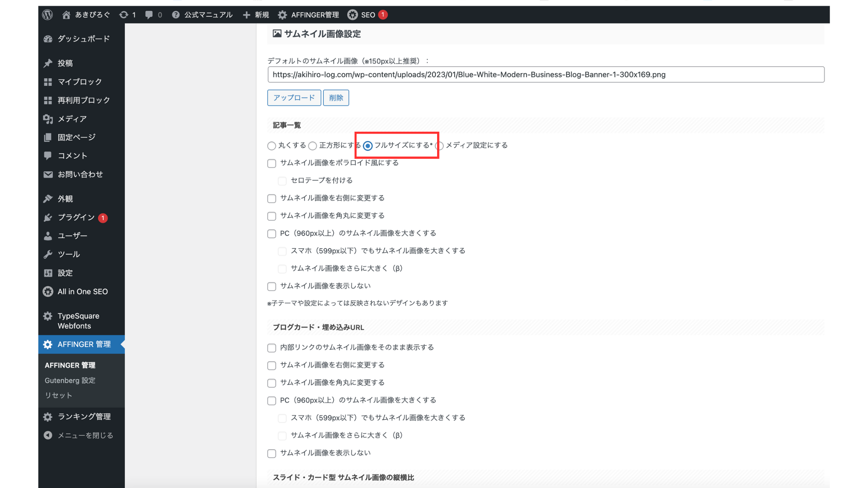Select the メディア設定にする radio button
868x488 pixels.
click(x=439, y=146)
